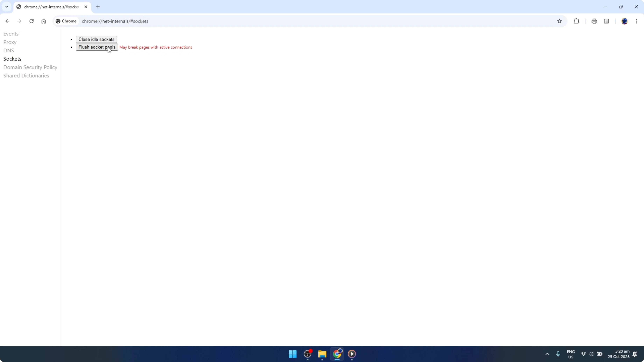This screenshot has width=644, height=362.
Task: Click the back navigation arrow
Action: 7,21
